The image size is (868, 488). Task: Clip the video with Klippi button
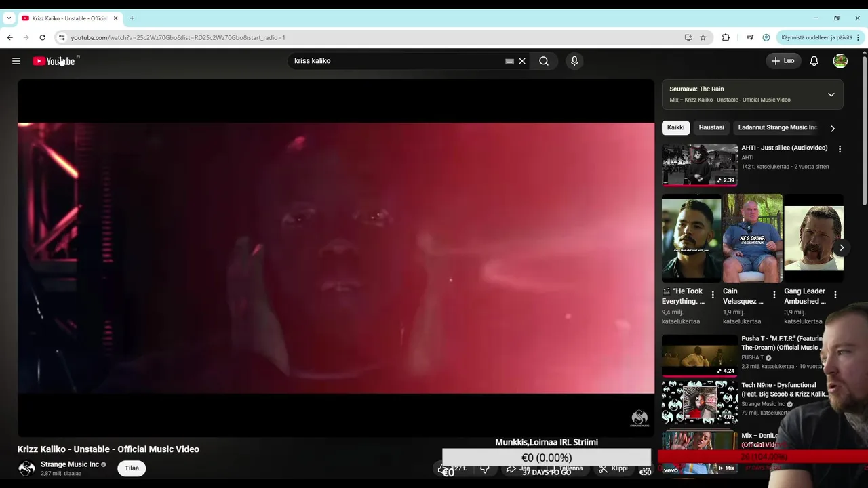click(613, 468)
